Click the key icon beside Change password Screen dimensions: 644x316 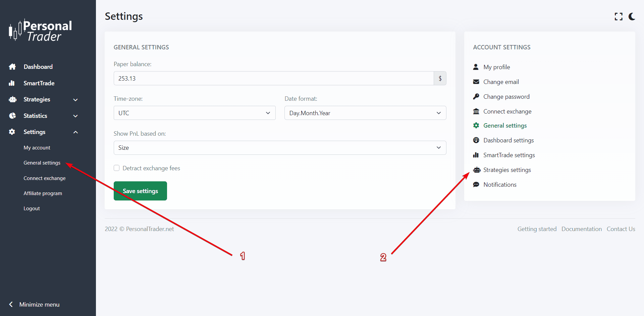476,97
